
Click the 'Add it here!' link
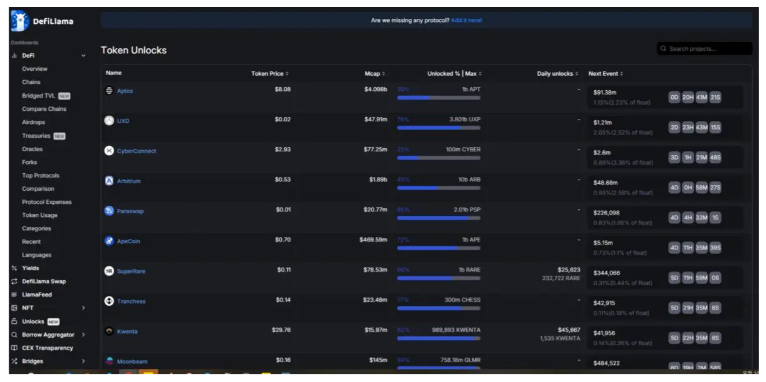tap(467, 21)
